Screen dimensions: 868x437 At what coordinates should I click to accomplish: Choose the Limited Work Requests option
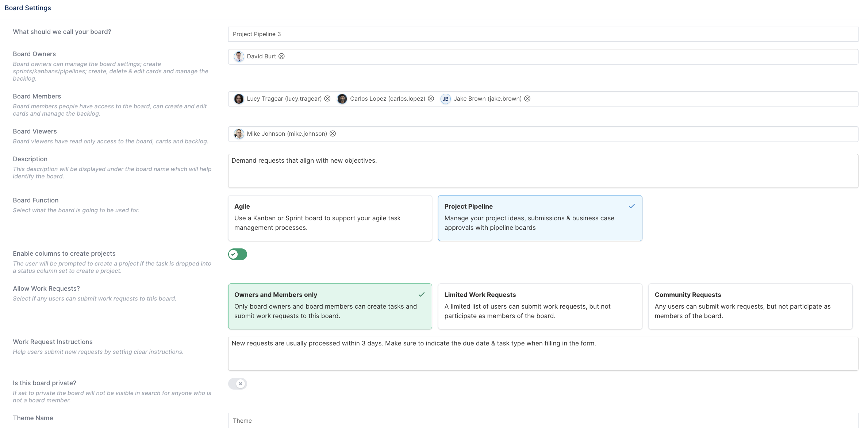pyautogui.click(x=540, y=306)
